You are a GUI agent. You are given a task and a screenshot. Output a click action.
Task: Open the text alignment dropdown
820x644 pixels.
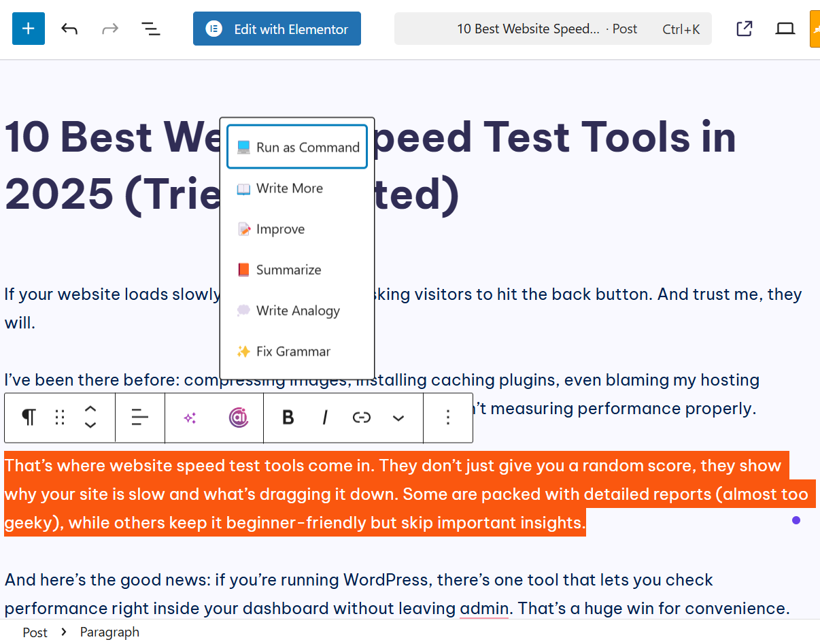[x=140, y=418]
